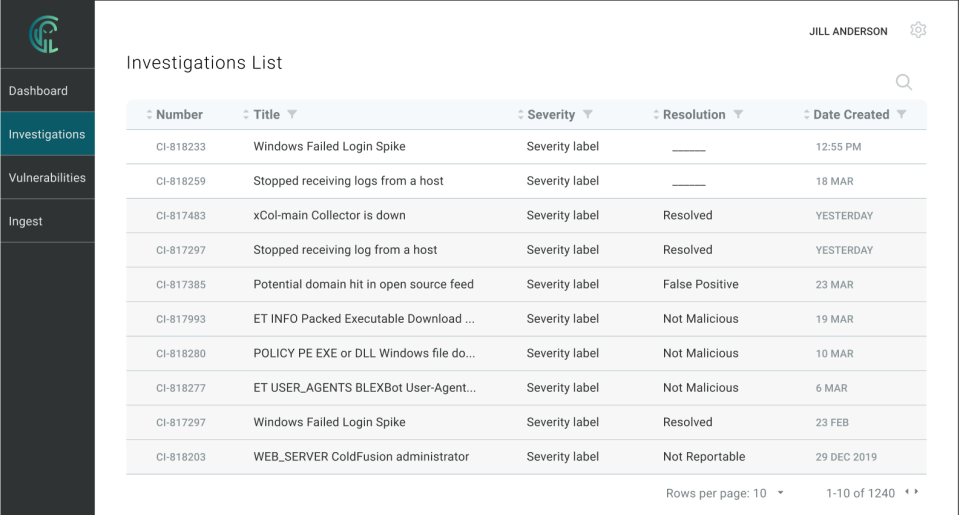The height and width of the screenshot is (515, 960).
Task: Select the xCol-main Collector is down row
Action: (329, 216)
